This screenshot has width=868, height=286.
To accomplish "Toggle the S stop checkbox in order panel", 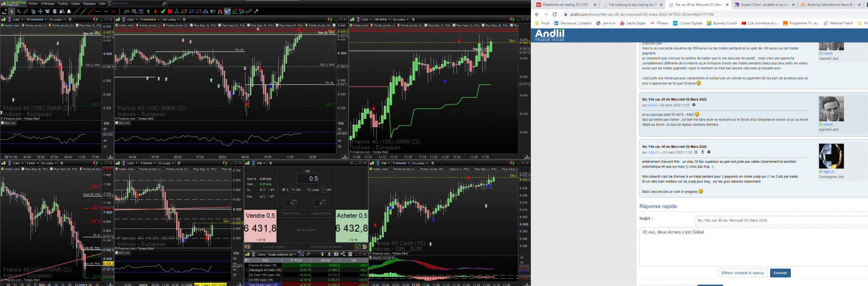I will pyautogui.click(x=284, y=190).
